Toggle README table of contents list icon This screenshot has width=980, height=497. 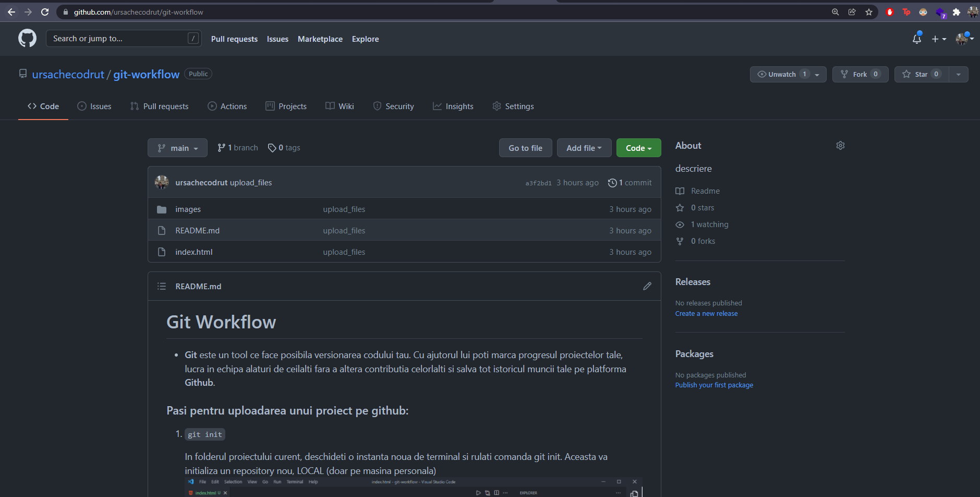[x=162, y=286]
